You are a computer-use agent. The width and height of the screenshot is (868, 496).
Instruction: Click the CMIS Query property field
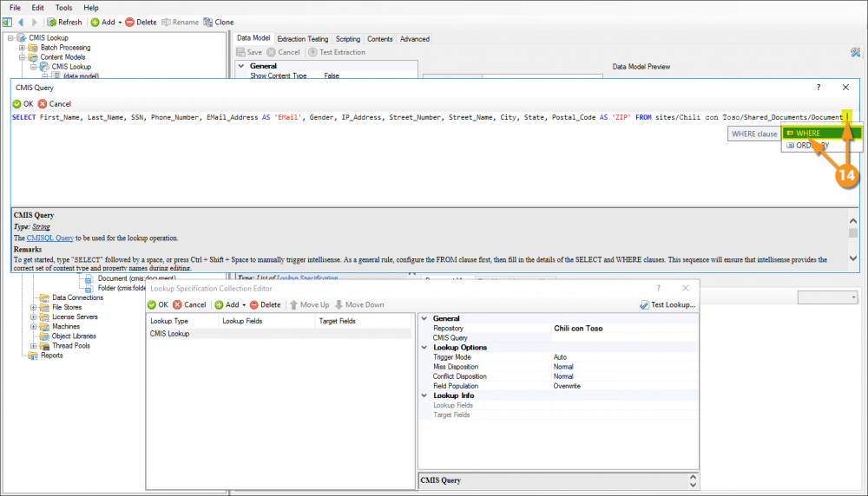point(625,338)
